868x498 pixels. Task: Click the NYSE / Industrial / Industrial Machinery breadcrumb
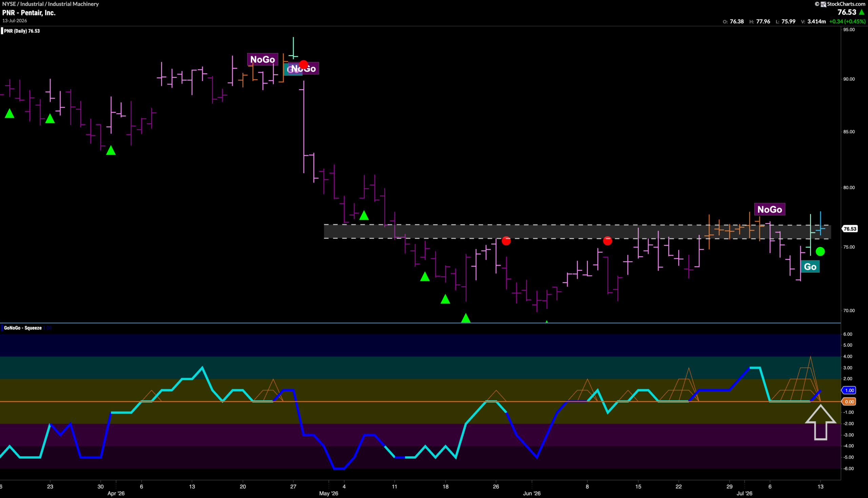click(x=50, y=4)
